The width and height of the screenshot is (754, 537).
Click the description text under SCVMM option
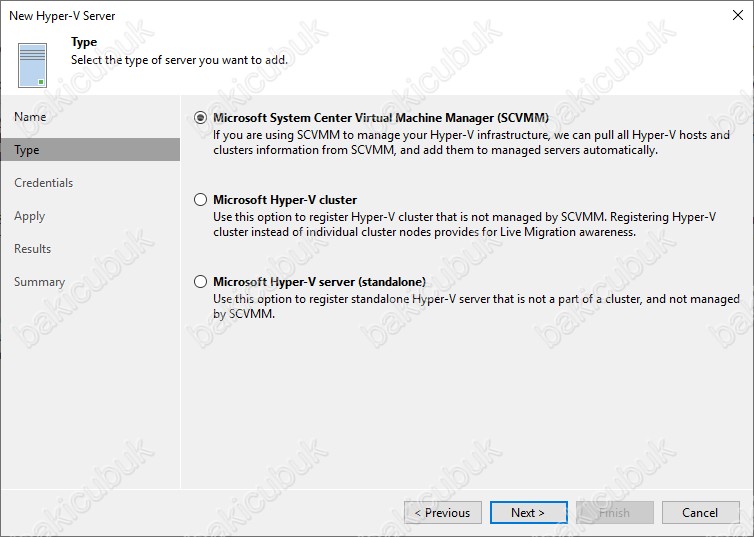click(x=470, y=142)
